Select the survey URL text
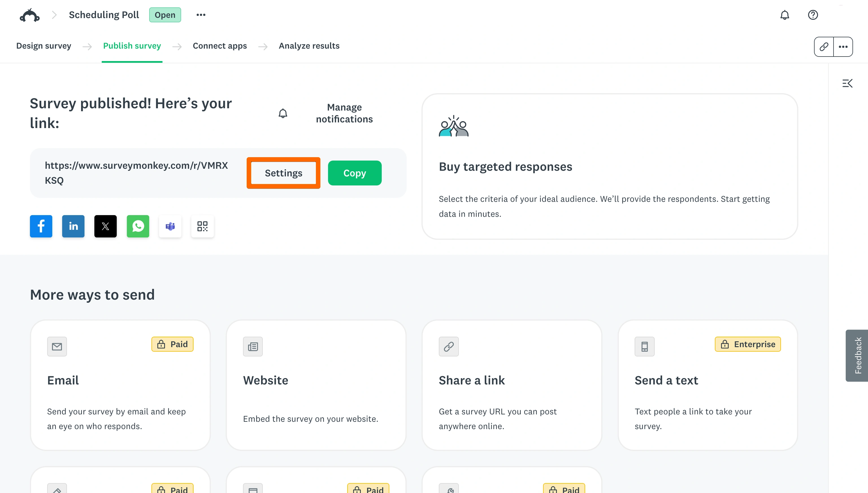 (136, 173)
